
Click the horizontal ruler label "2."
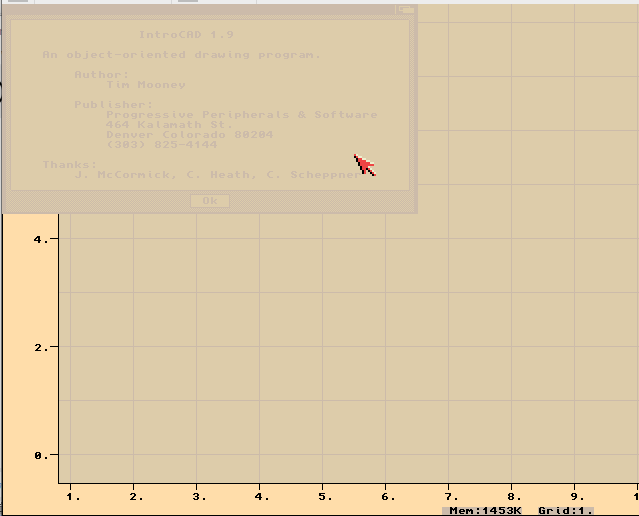[137, 497]
